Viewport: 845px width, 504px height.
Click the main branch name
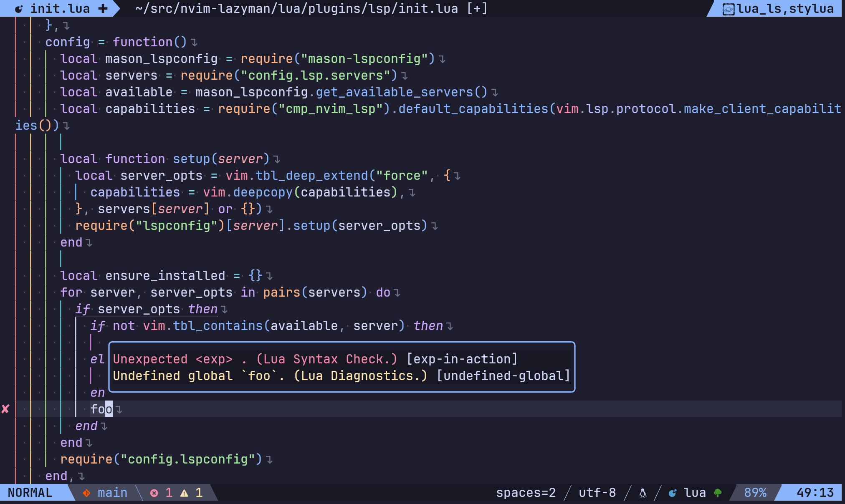point(112,493)
